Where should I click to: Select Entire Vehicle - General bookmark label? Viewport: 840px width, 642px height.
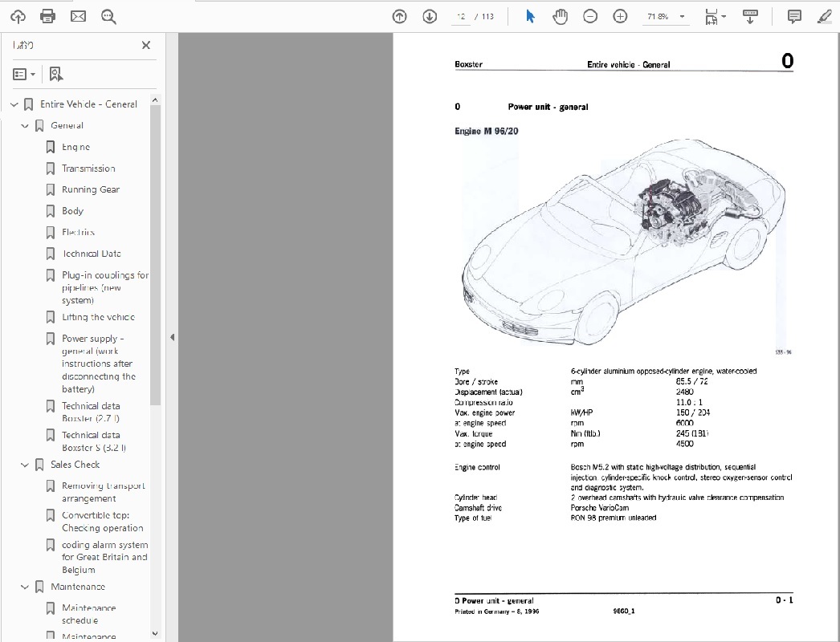pos(88,104)
